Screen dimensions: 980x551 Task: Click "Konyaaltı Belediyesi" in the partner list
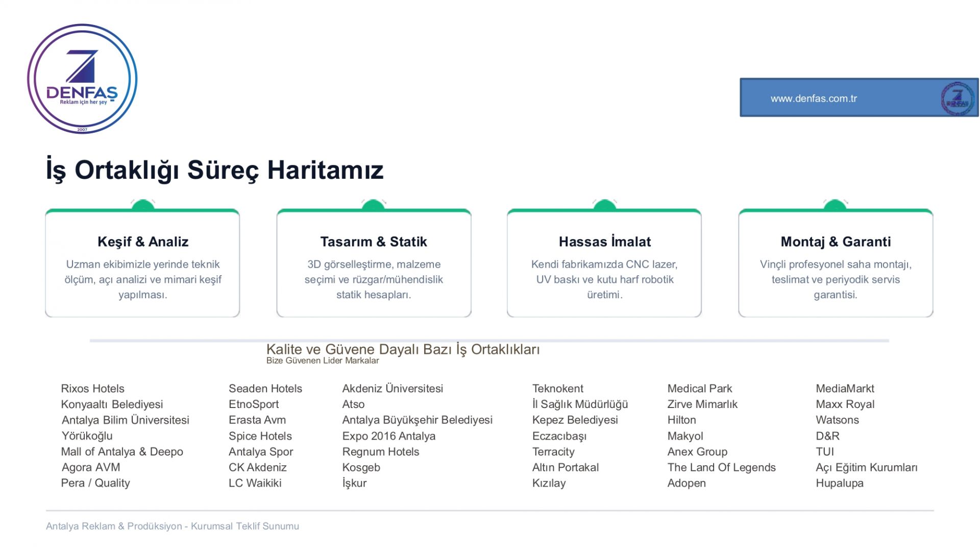point(112,404)
